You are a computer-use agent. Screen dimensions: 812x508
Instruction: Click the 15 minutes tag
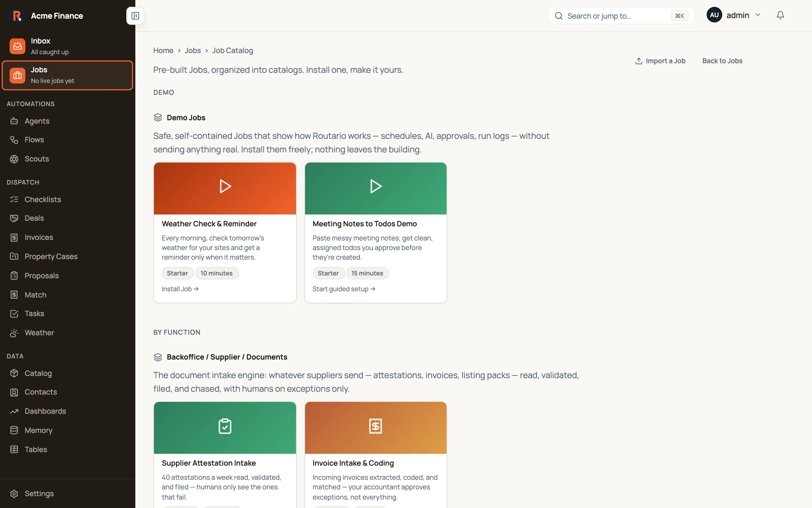pyautogui.click(x=367, y=273)
